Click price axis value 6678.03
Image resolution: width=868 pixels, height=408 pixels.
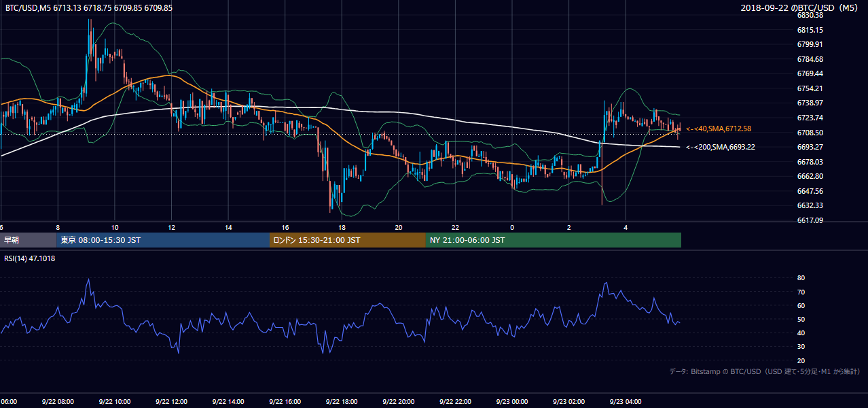[810, 162]
